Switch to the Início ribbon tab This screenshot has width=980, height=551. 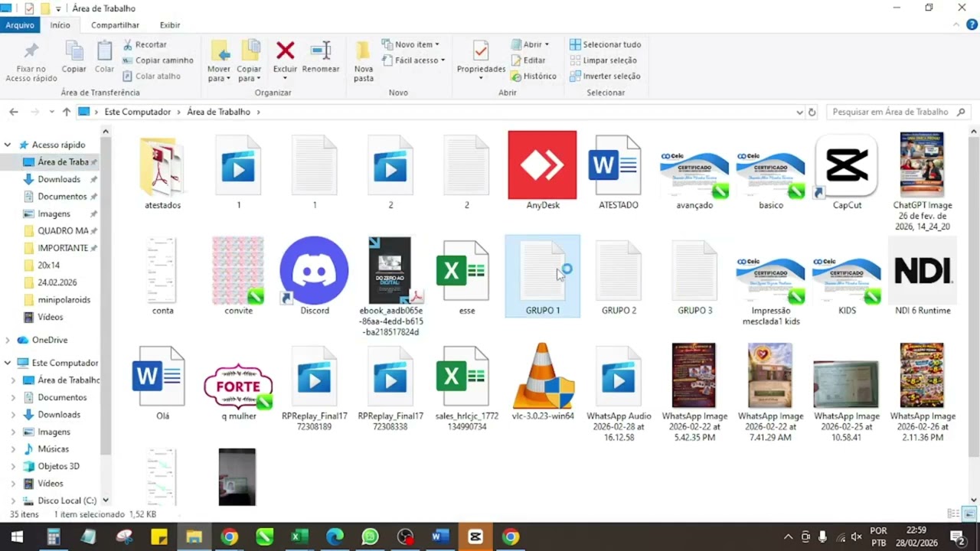pyautogui.click(x=60, y=25)
